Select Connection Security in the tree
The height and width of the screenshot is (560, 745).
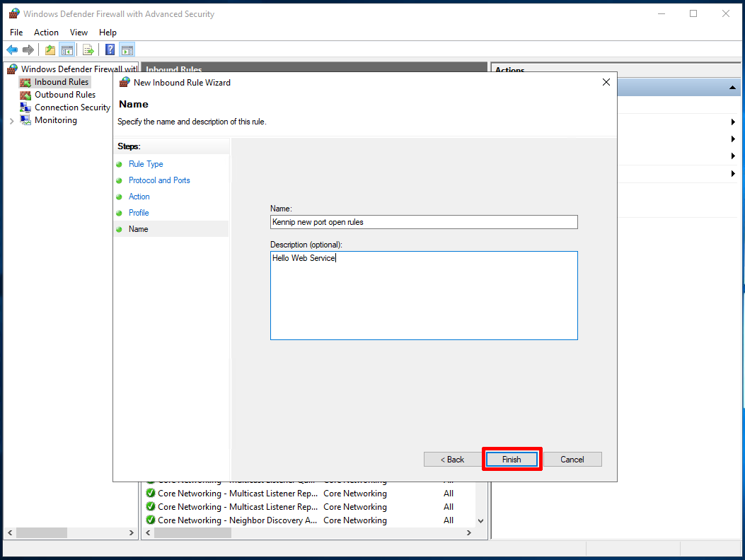(72, 107)
